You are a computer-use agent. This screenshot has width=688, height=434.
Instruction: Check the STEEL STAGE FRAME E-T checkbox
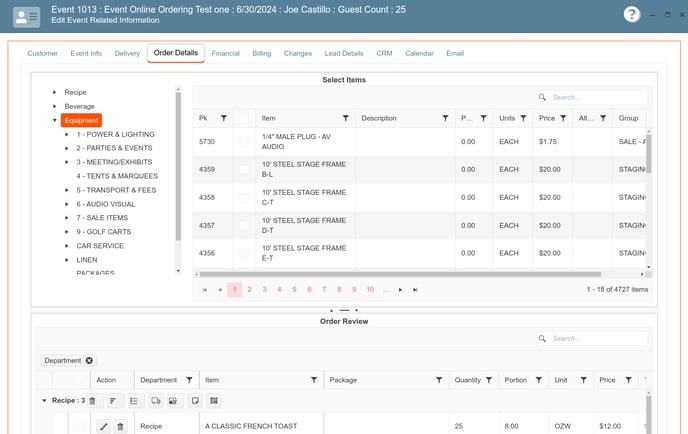(x=244, y=253)
